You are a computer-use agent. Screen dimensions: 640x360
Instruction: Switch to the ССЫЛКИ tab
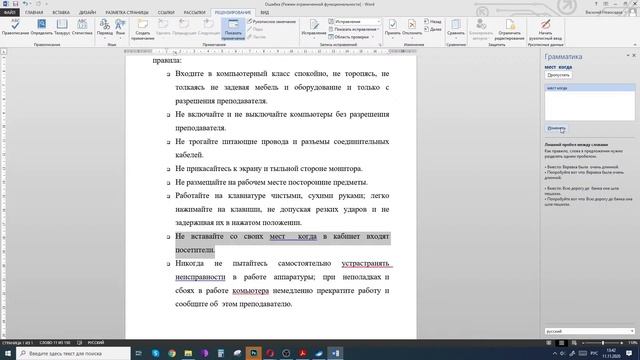point(166,13)
